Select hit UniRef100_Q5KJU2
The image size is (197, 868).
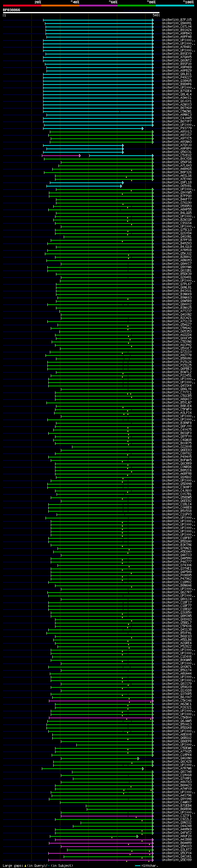point(177,254)
